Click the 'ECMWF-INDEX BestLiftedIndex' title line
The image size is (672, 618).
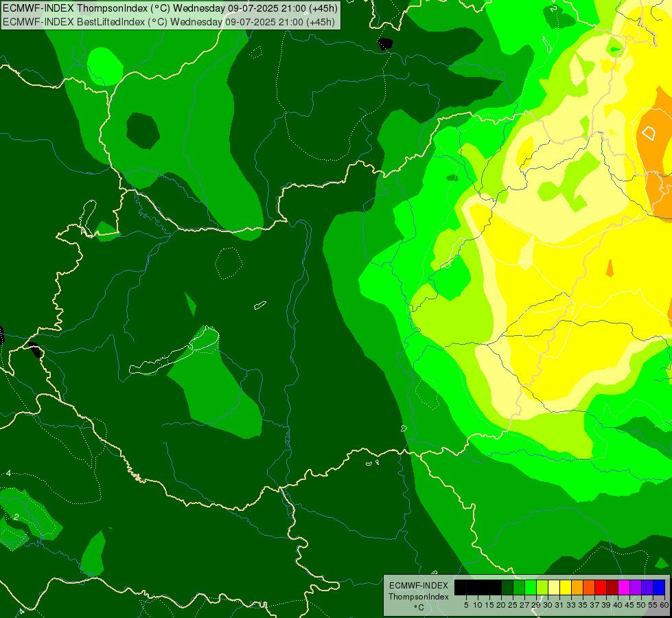(169, 22)
